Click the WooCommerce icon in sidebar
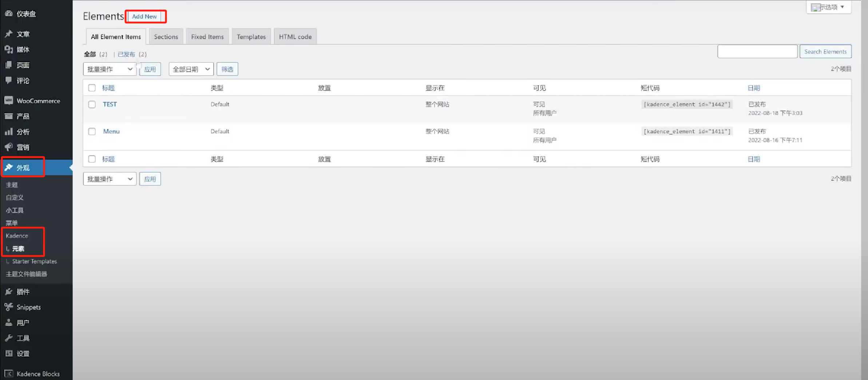Image resolution: width=868 pixels, height=380 pixels. 9,101
